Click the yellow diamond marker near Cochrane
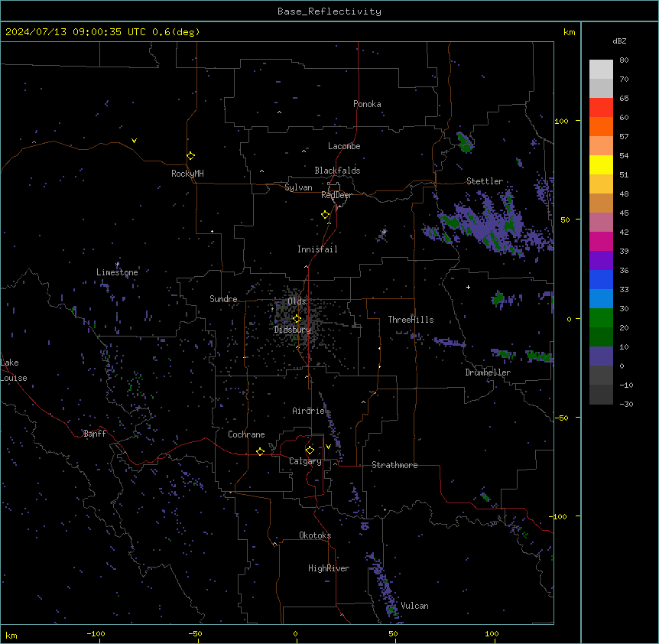Viewport: 659px width, 644px height. point(260,451)
